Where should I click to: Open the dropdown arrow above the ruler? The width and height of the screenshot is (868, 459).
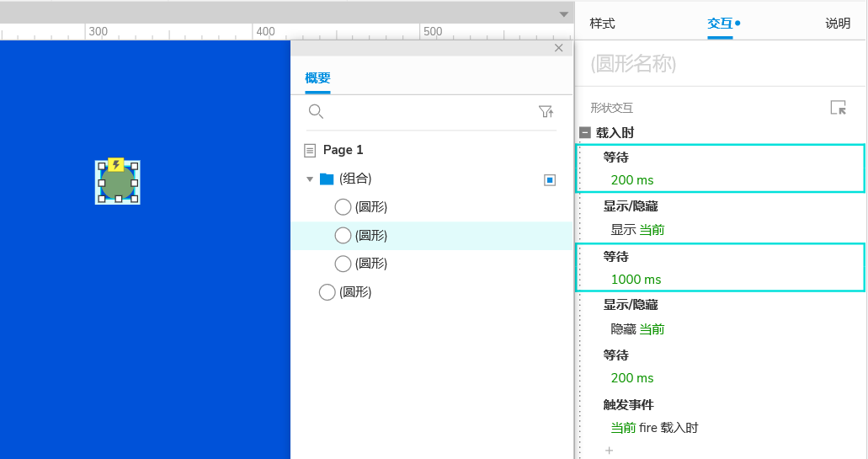pyautogui.click(x=563, y=14)
